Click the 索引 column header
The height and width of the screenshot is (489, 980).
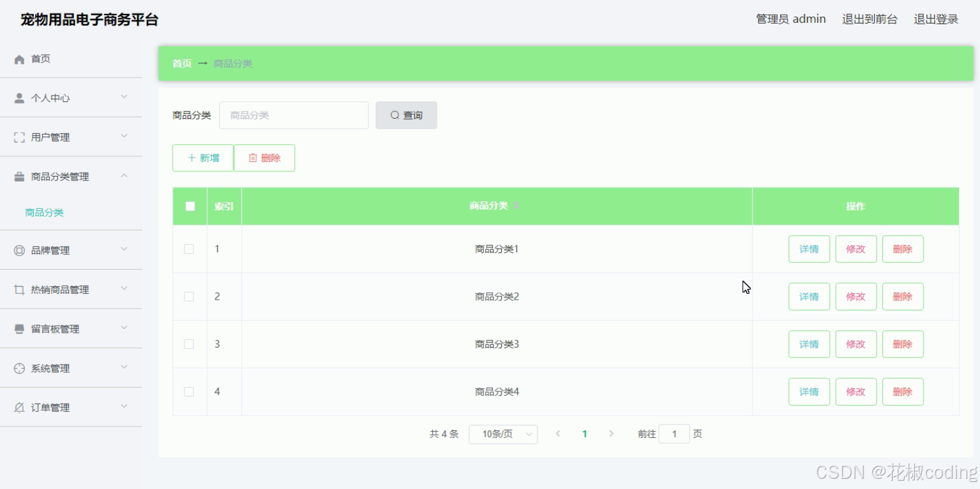(x=224, y=206)
